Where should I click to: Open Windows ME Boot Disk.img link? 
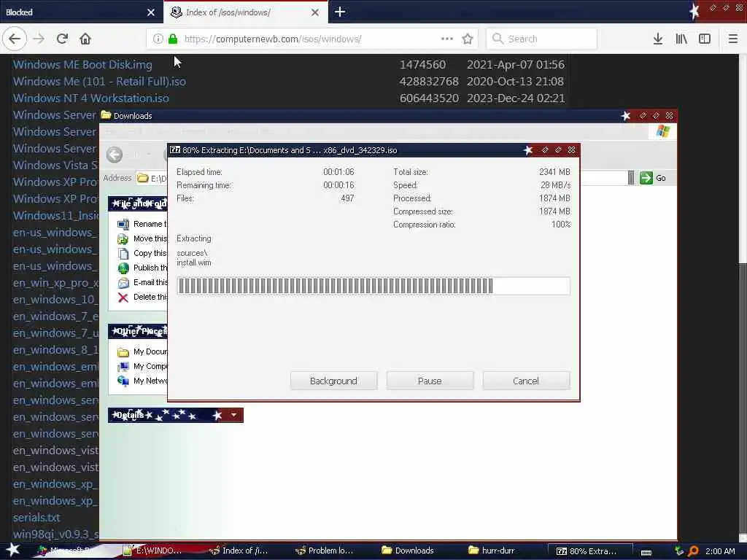(82, 65)
